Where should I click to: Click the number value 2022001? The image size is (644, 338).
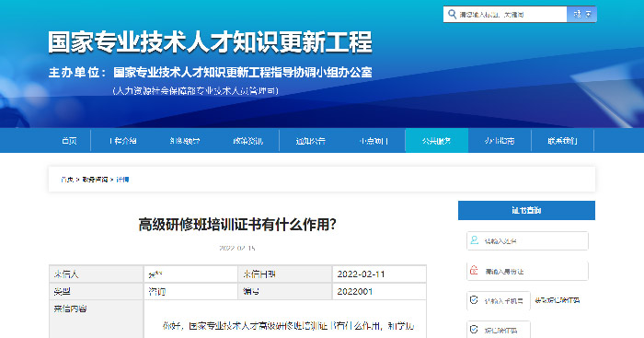click(355, 292)
